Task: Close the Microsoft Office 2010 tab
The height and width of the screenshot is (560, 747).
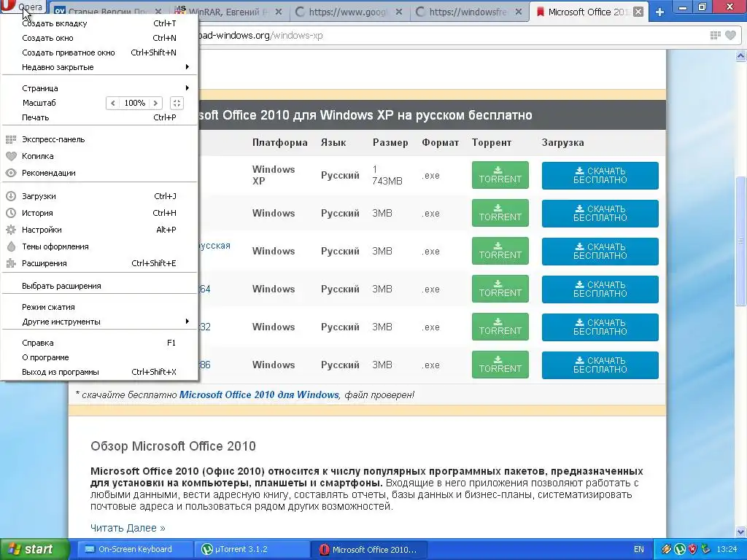Action: pyautogui.click(x=639, y=12)
